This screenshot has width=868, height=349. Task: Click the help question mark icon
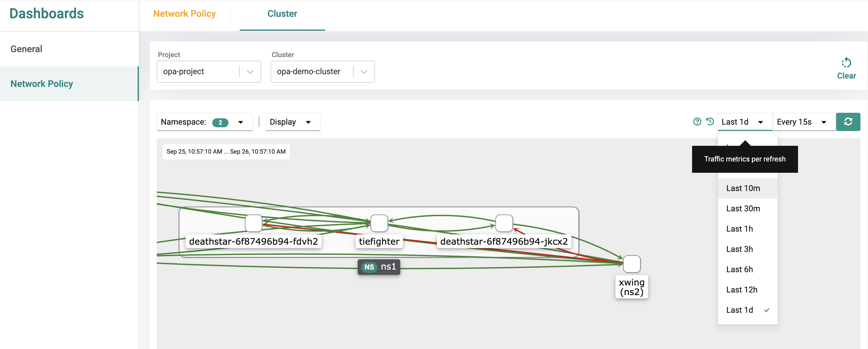(697, 121)
